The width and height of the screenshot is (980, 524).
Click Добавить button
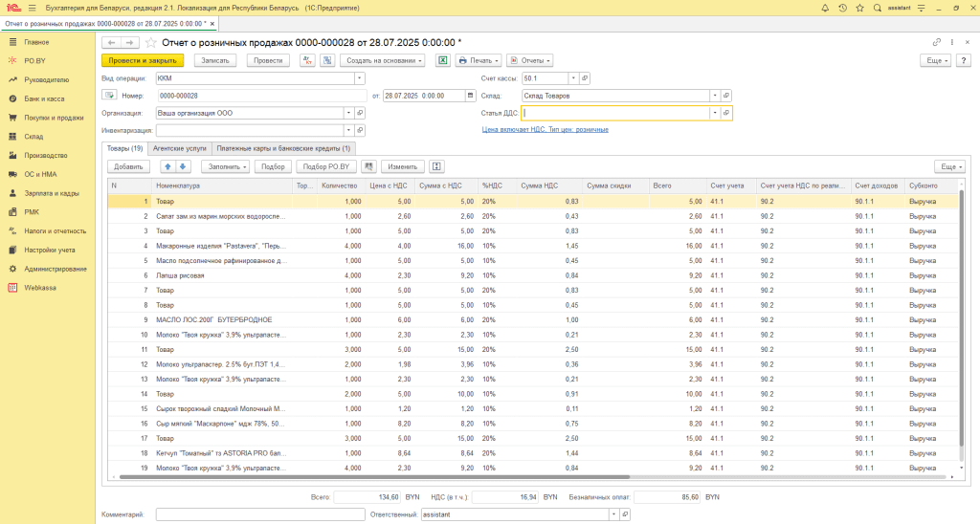click(x=129, y=166)
